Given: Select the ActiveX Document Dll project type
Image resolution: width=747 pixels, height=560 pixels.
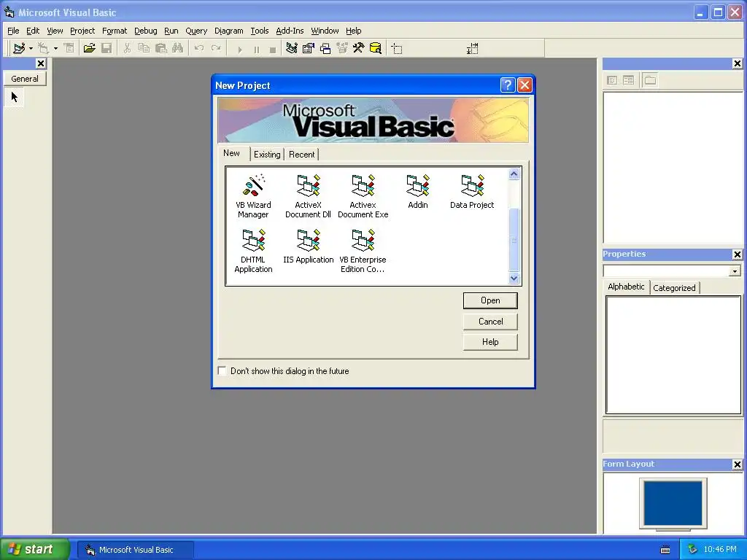Looking at the screenshot, I should (308, 196).
